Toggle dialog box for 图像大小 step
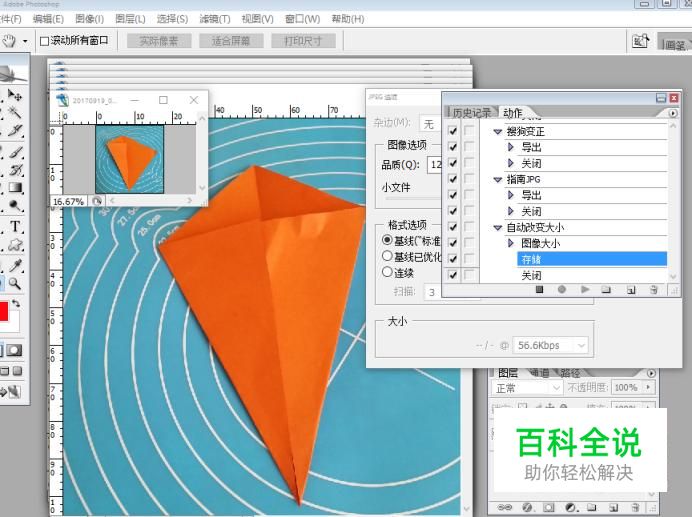The image size is (692, 517). point(469,243)
